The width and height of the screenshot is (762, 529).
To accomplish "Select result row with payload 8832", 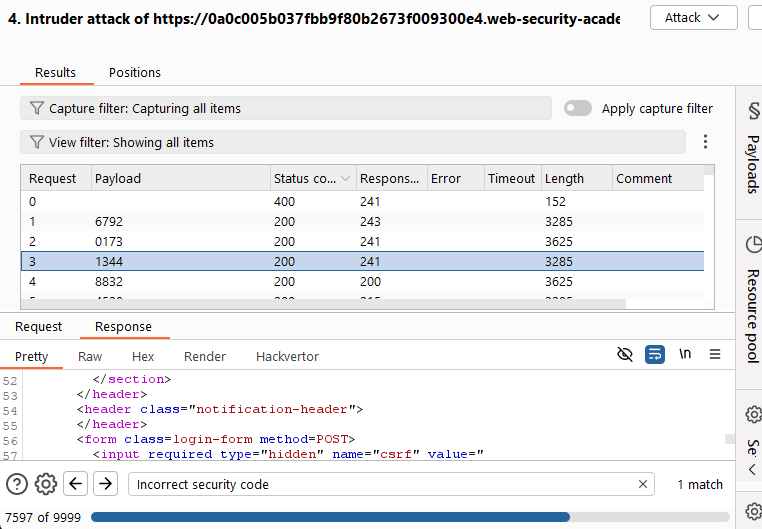I will point(363,281).
